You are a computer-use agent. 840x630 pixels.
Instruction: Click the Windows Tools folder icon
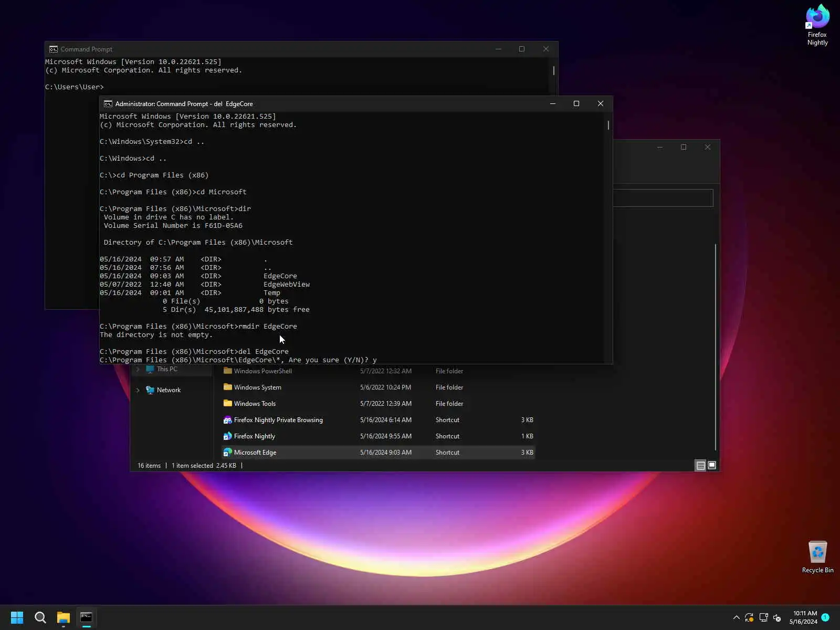(228, 403)
